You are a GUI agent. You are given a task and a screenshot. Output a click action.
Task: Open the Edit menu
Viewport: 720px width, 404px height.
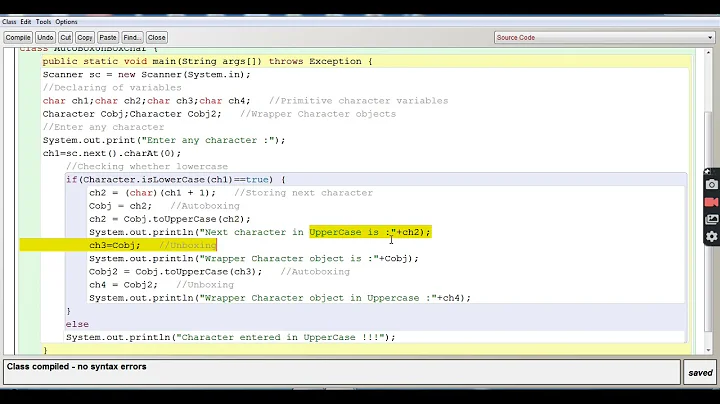25,21
